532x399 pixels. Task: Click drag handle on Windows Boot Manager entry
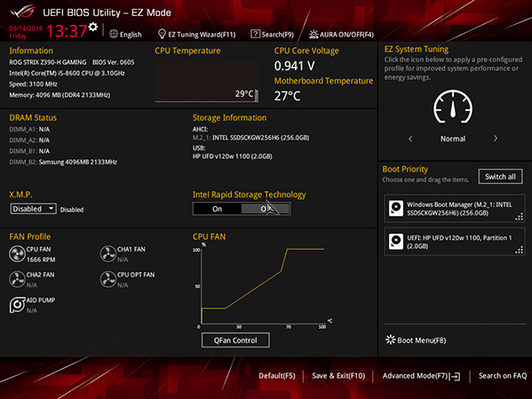coord(519,217)
